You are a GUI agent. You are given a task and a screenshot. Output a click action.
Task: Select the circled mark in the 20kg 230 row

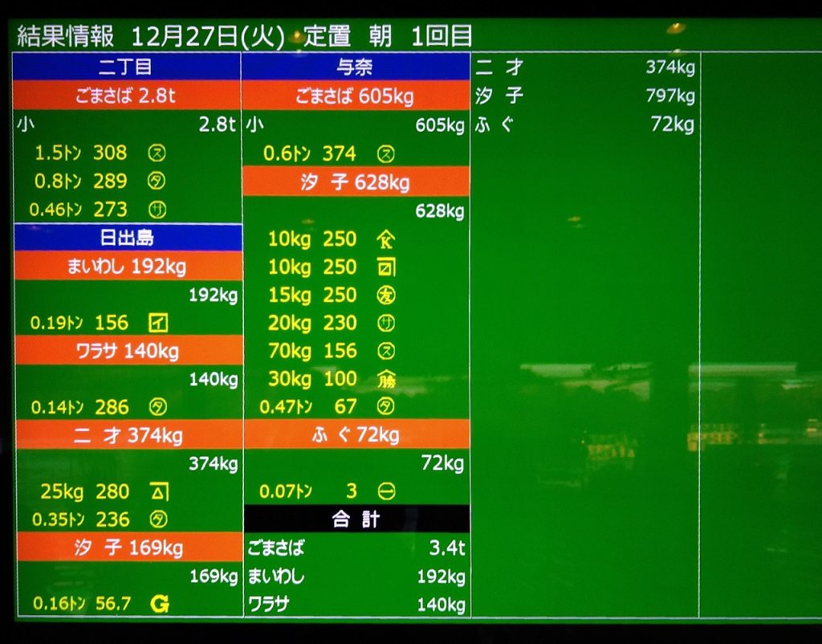pyautogui.click(x=386, y=323)
